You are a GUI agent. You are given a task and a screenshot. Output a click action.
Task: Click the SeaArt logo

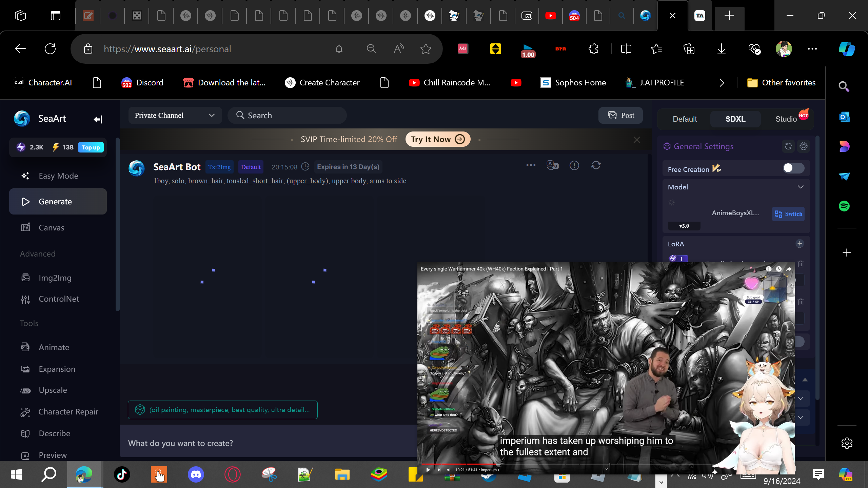click(22, 119)
